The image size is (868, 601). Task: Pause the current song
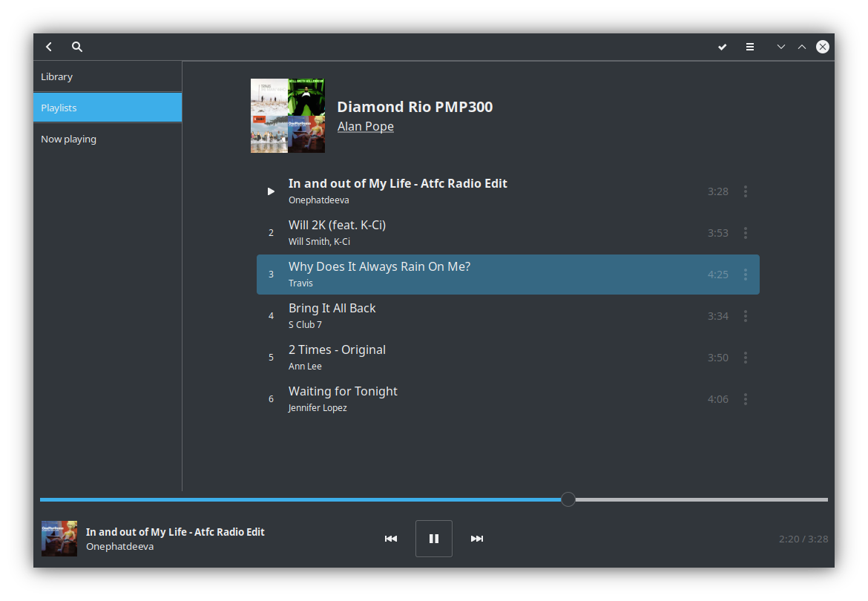(434, 539)
